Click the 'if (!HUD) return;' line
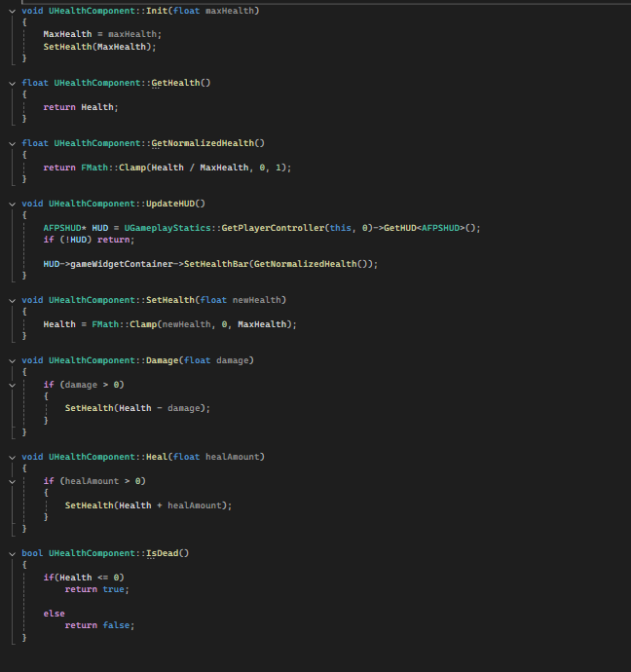631x672 pixels. [89, 240]
